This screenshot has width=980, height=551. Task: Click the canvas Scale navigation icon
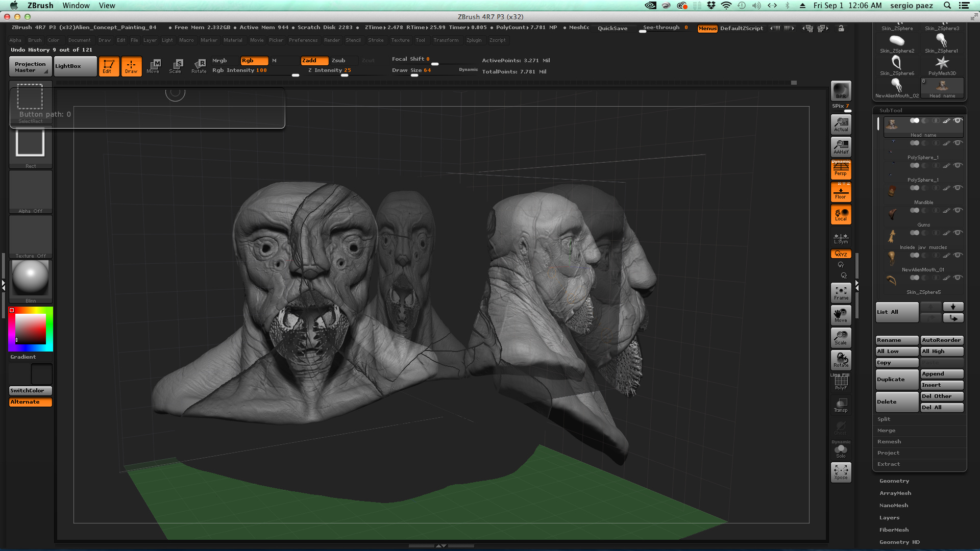click(x=841, y=337)
